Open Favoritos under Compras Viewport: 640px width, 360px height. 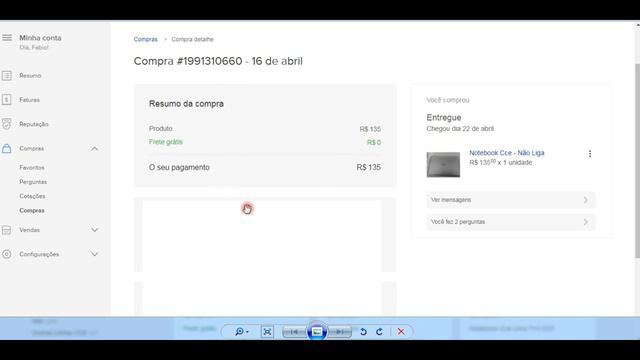click(x=32, y=168)
